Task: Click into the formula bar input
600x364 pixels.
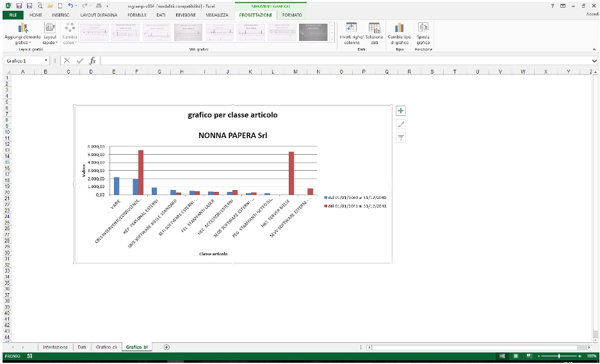Action: coord(346,61)
